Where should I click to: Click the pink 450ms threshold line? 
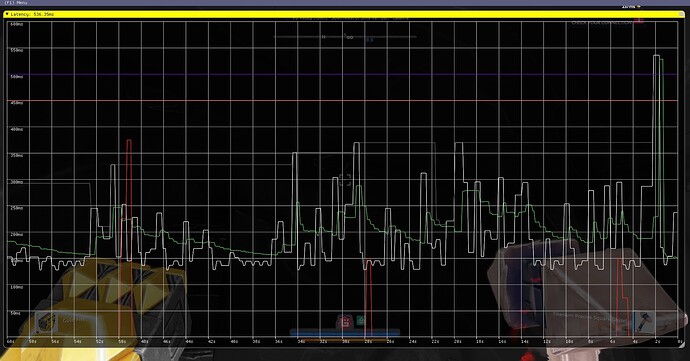343,101
